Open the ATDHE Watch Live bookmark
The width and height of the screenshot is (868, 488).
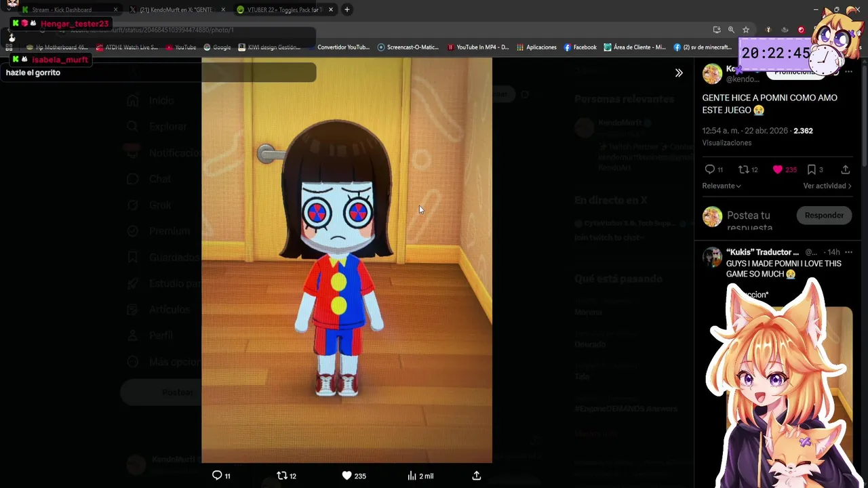[x=127, y=47]
